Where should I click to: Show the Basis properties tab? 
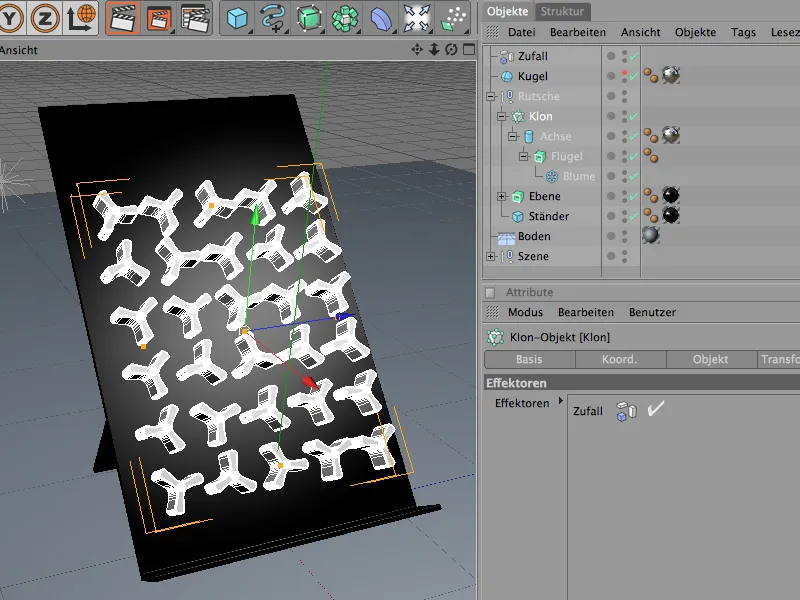(529, 360)
